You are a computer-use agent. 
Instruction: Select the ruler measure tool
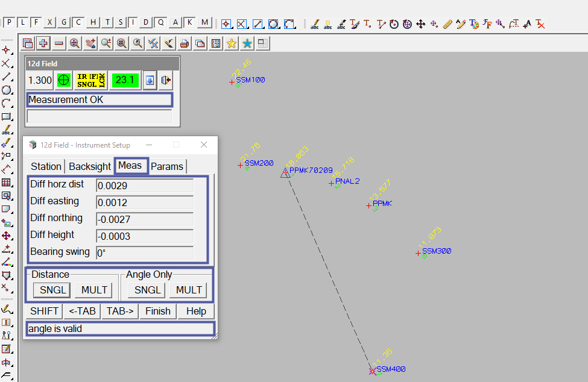coord(447,24)
